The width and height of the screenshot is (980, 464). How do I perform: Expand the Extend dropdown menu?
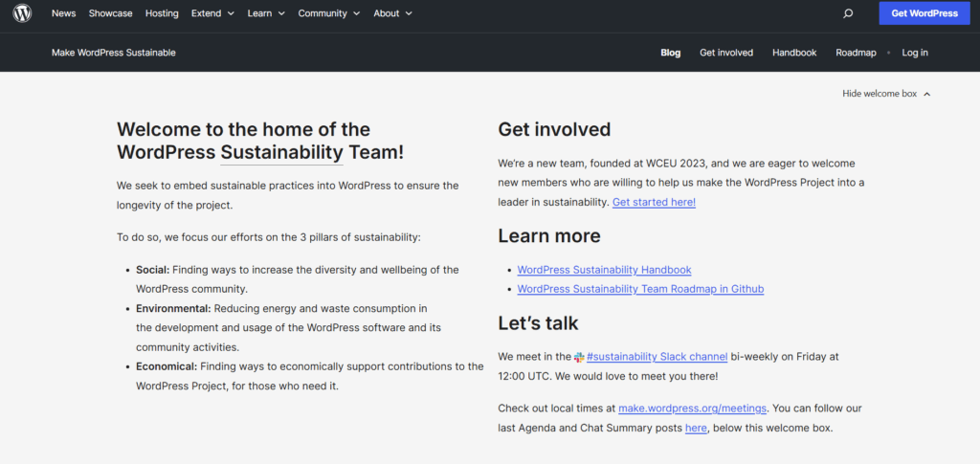click(x=213, y=13)
